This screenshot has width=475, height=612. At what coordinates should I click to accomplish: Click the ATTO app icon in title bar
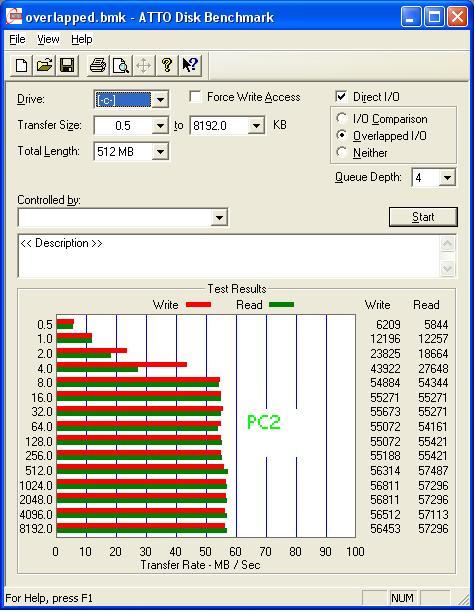14,17
